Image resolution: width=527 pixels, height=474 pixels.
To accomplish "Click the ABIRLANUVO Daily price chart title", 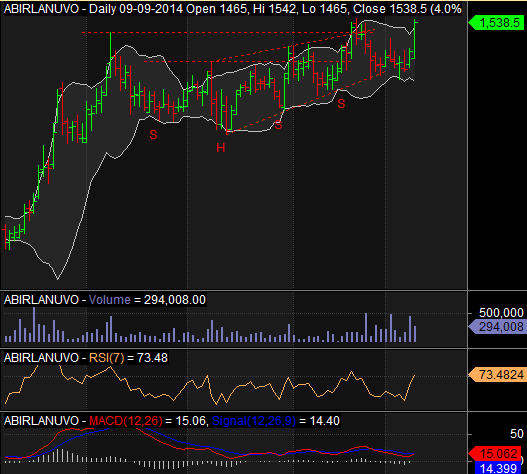I will [233, 9].
